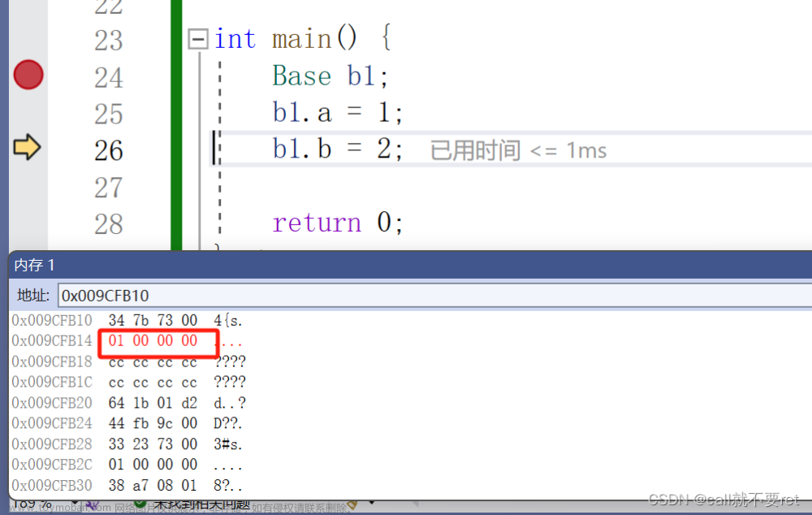This screenshot has height=515, width=812.
Task: Remove the red breakpoint on line 24
Action: point(28,75)
